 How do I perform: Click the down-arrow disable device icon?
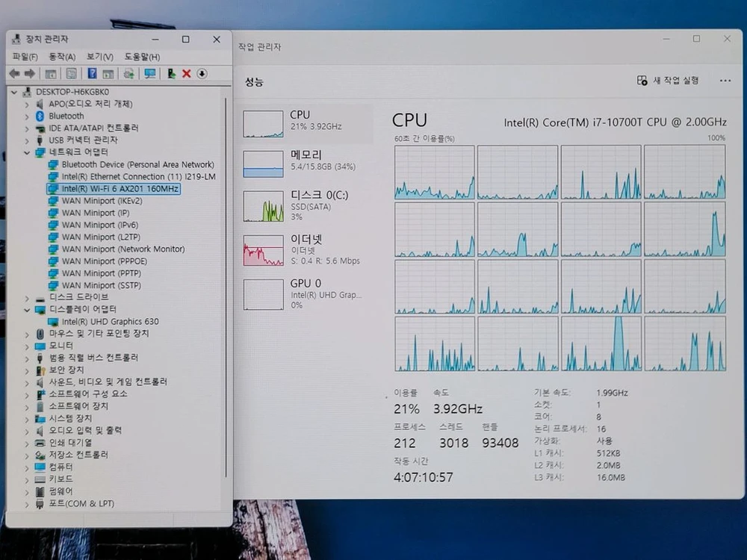[x=202, y=74]
